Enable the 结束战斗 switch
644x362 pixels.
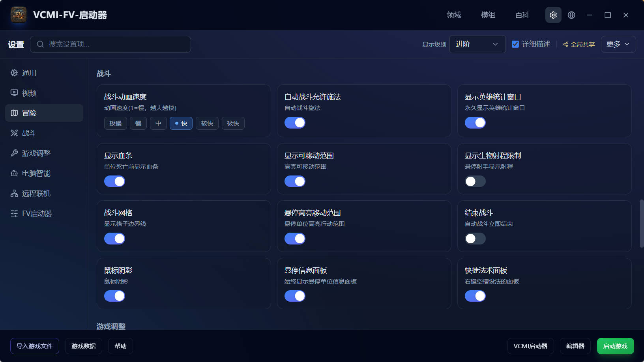475,239
